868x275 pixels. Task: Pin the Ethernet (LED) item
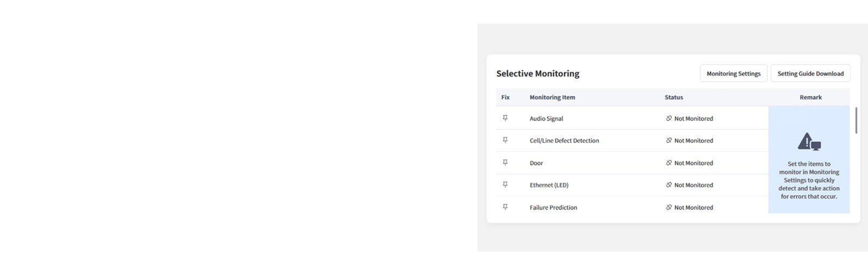click(x=505, y=185)
